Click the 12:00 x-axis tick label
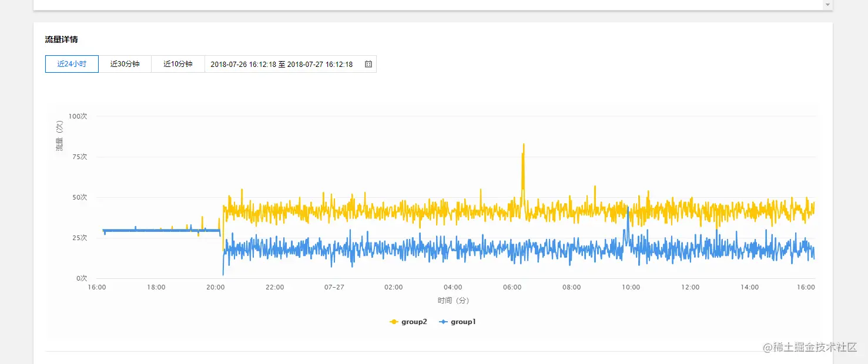This screenshot has height=364, width=868. tap(690, 287)
